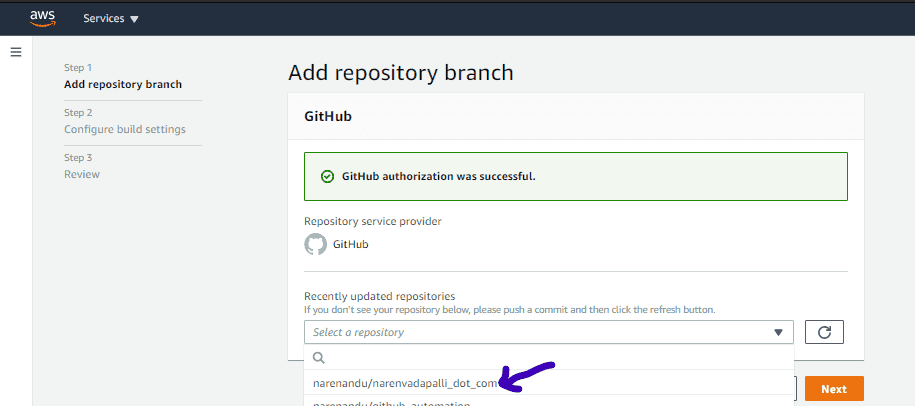The height and width of the screenshot is (406, 915).
Task: Expand the Services menu
Action: pyautogui.click(x=110, y=19)
